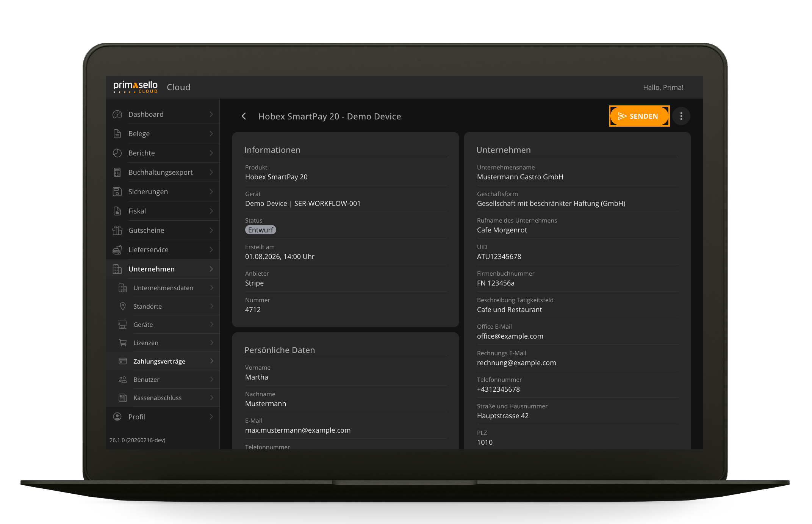
Task: Click the Buchhaltungsexport calculator icon
Action: pyautogui.click(x=117, y=172)
